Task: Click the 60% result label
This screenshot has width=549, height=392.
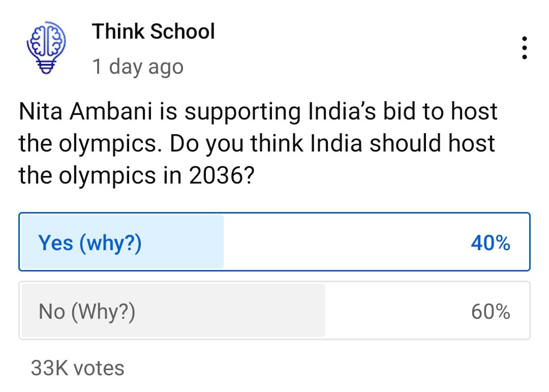Action: [490, 312]
